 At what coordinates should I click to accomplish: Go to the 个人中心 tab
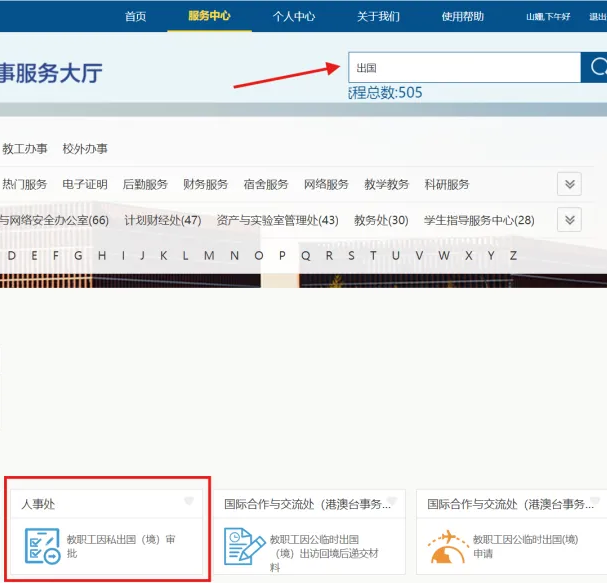pos(294,16)
